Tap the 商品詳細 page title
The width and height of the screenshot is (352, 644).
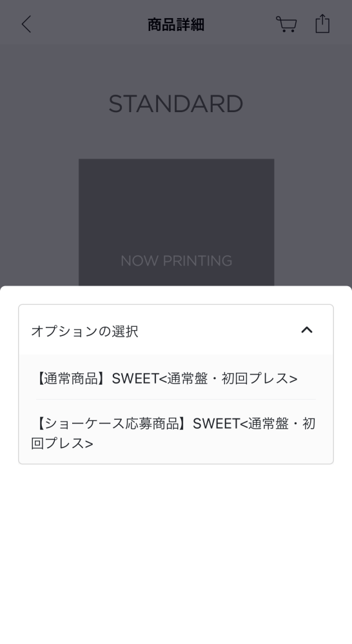click(176, 24)
